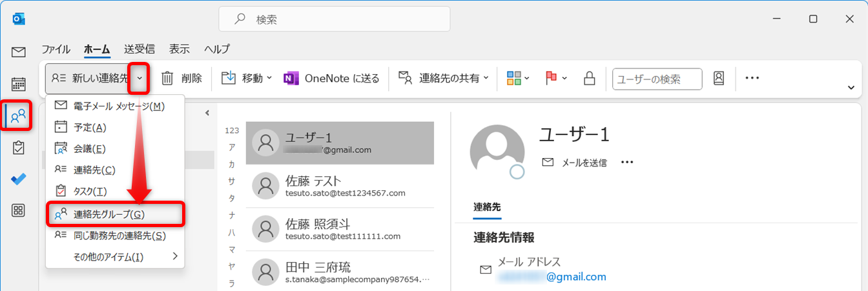Open Calendar view in left sidebar
The width and height of the screenshot is (868, 291).
[x=19, y=84]
